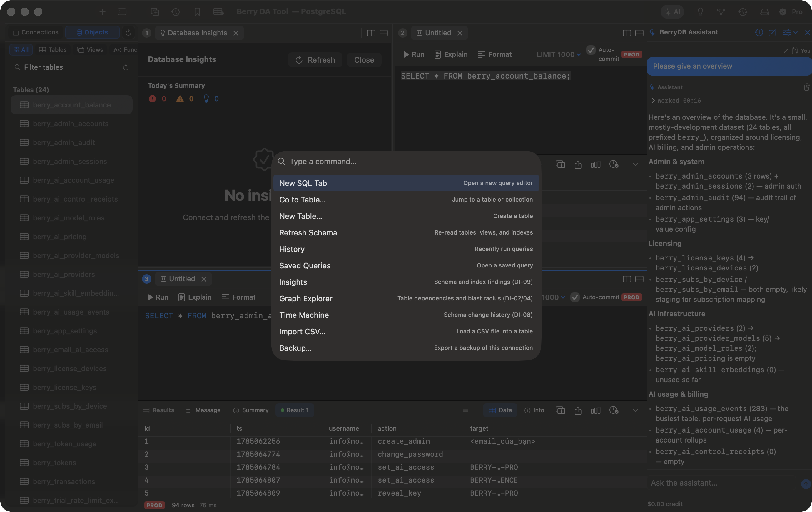Edit the user message with pencil icon

coord(786,51)
